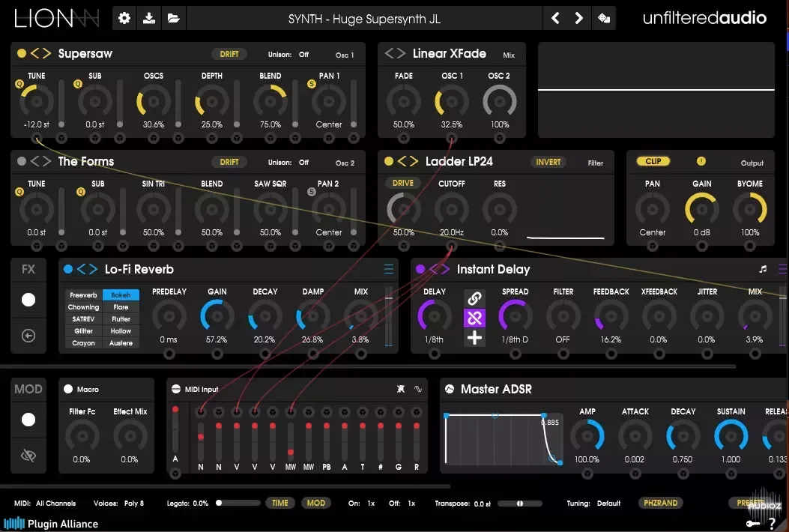
Task: Go to the next preset arrow
Action: tap(578, 19)
